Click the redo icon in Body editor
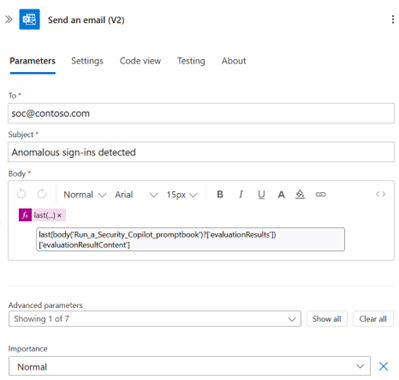This screenshot has width=399, height=380. pyautogui.click(x=42, y=194)
